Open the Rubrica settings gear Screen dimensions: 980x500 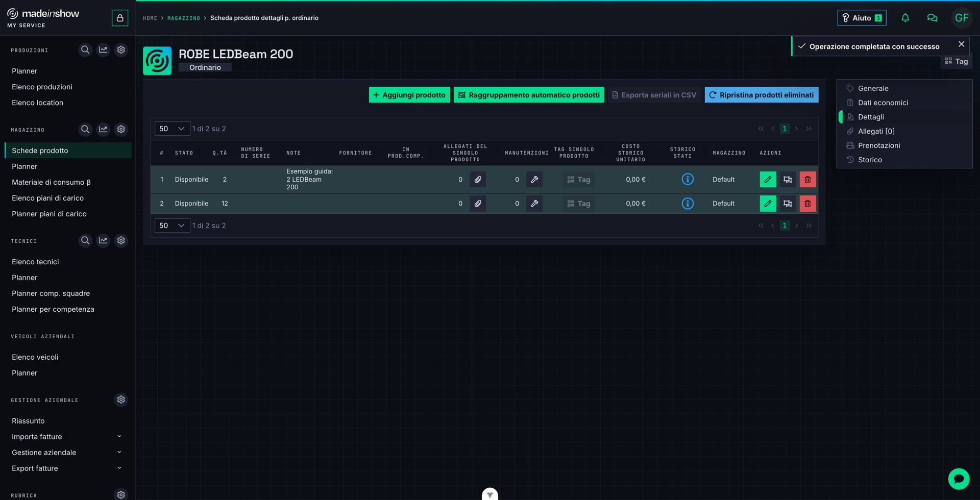tap(121, 494)
